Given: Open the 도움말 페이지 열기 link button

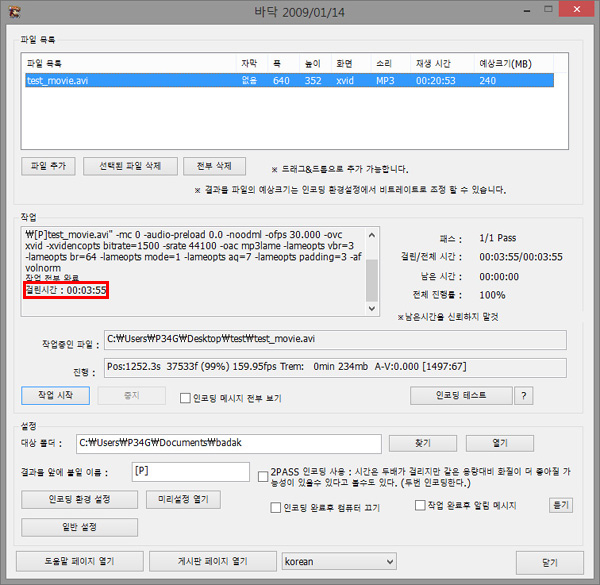Looking at the screenshot, I should point(80,561).
